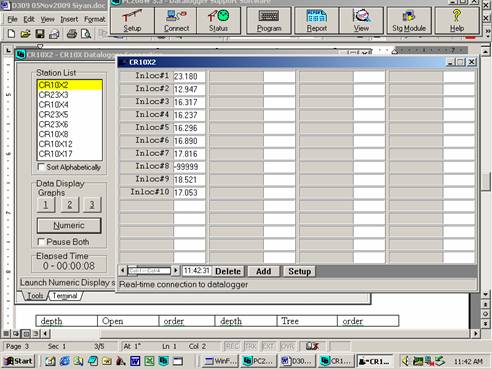Click Word's horizontal scrollbar right arrow

(476, 333)
